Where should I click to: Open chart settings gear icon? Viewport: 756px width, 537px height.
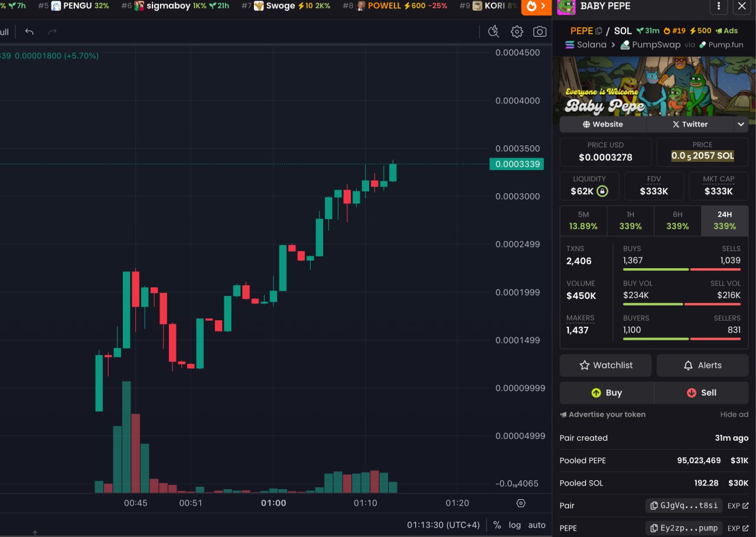(517, 32)
